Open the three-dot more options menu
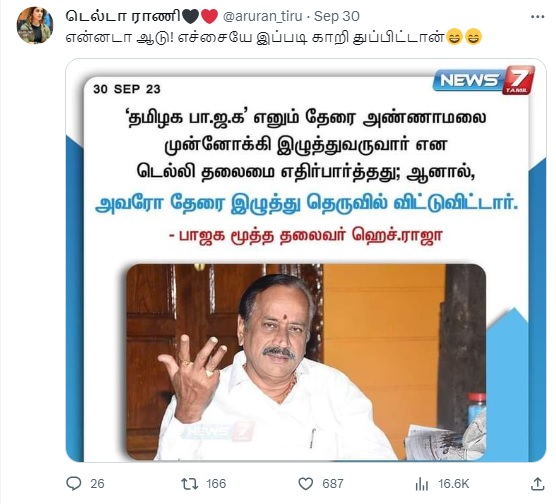This screenshot has width=556, height=504. pos(538,16)
